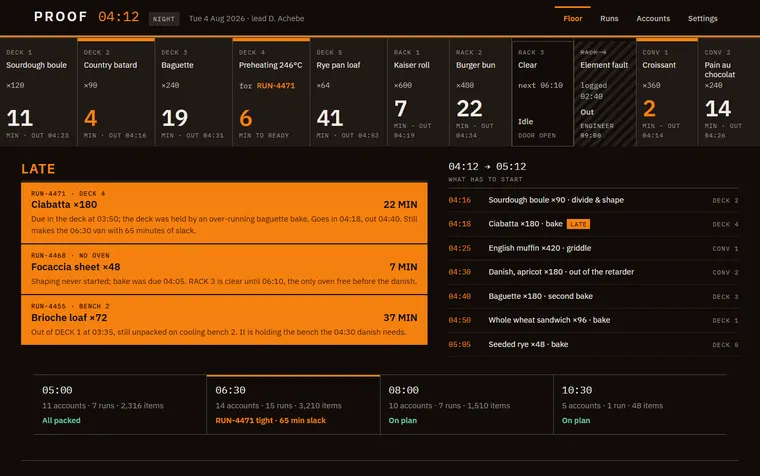Open the DECK 4 preheating card

[x=271, y=92]
